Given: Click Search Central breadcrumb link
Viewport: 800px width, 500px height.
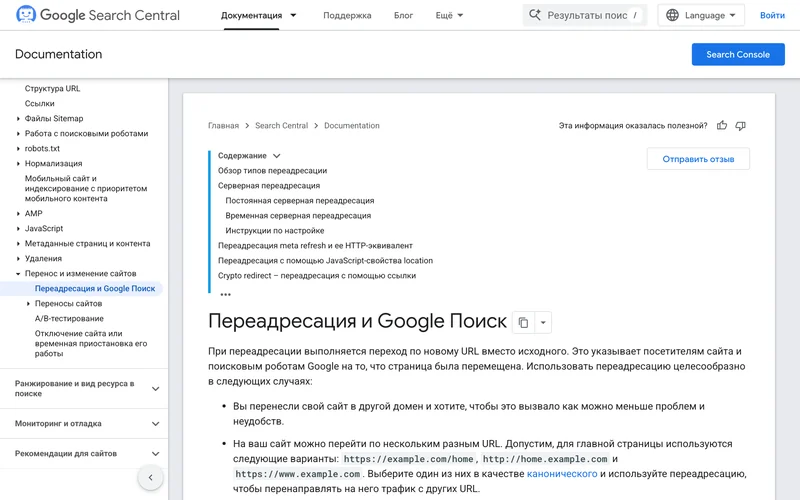Looking at the screenshot, I should [282, 126].
